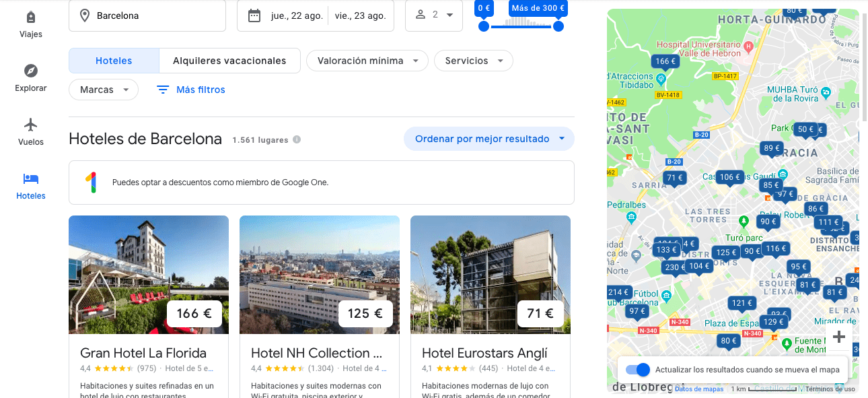
Task: Select Hoteles tab
Action: [114, 61]
